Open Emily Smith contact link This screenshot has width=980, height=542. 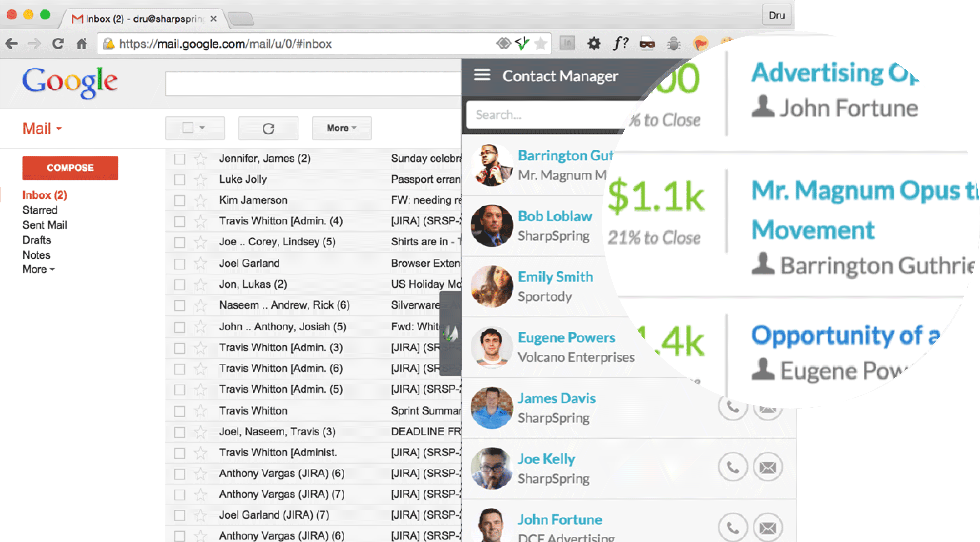pos(555,277)
